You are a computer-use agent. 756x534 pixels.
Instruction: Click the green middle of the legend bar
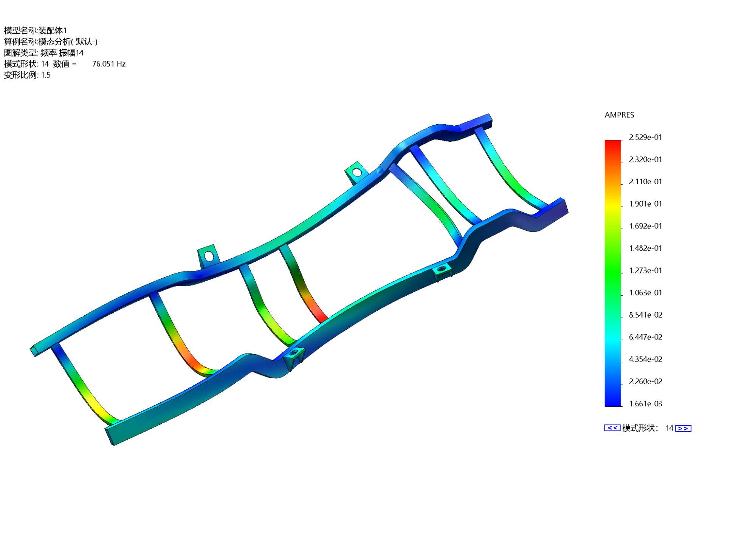point(613,272)
